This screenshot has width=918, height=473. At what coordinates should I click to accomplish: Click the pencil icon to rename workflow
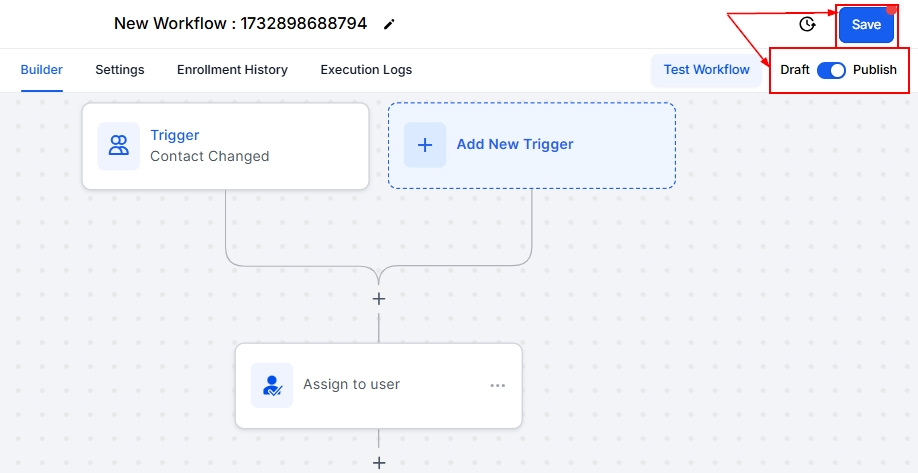click(x=389, y=24)
